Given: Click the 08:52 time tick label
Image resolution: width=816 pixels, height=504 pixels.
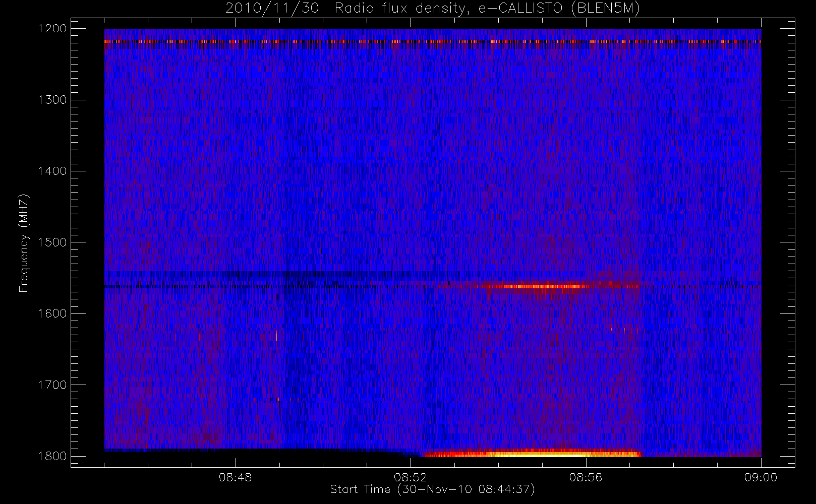Looking at the screenshot, I should click(411, 477).
